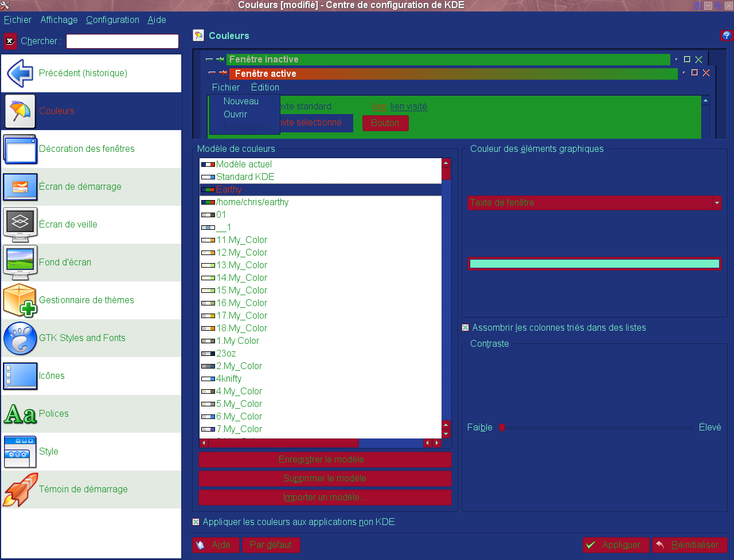Open Icônes module icon

pos(20,376)
